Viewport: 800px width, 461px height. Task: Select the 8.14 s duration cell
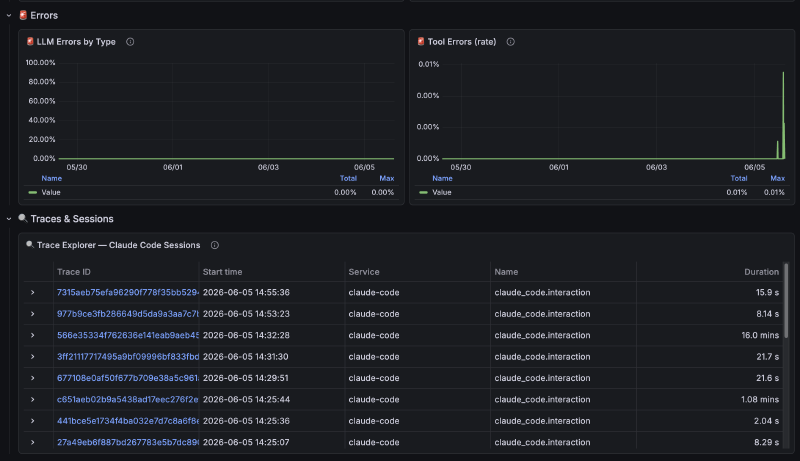767,314
